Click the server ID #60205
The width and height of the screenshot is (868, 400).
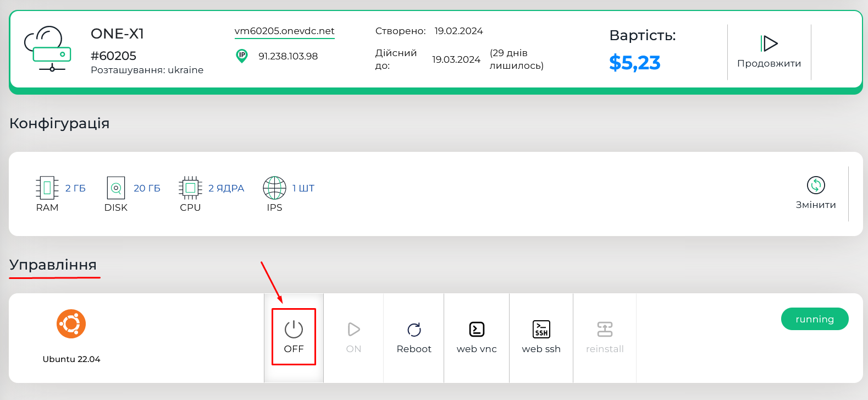click(x=113, y=56)
